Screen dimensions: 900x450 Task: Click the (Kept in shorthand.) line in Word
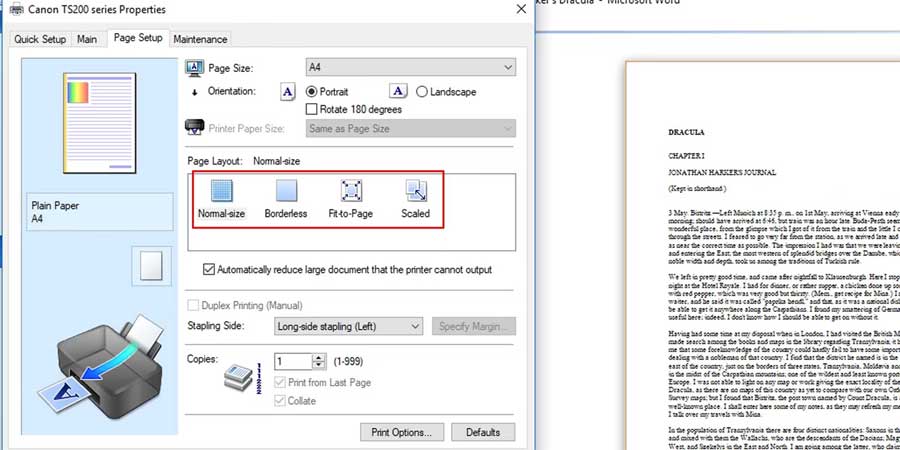pyautogui.click(x=697, y=188)
